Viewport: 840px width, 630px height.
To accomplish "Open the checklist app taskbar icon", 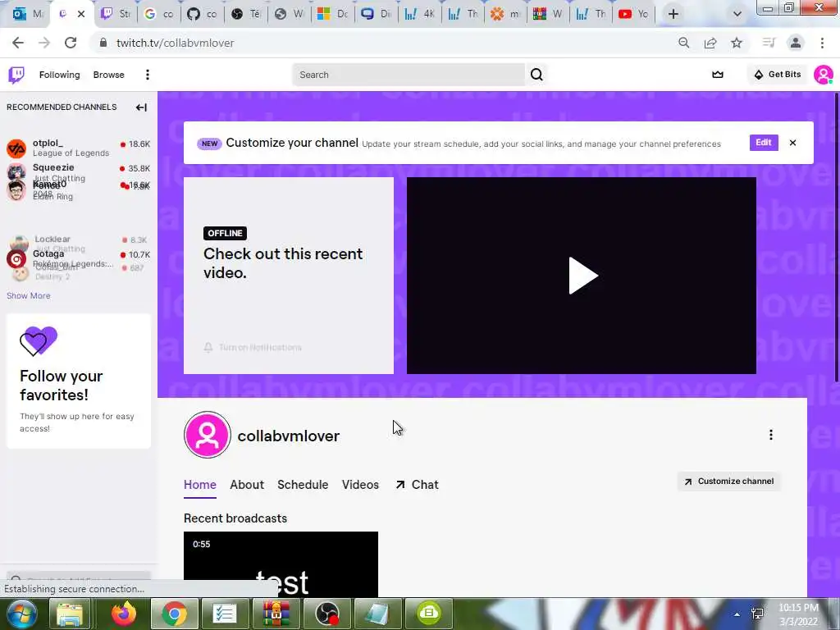I will 225,614.
